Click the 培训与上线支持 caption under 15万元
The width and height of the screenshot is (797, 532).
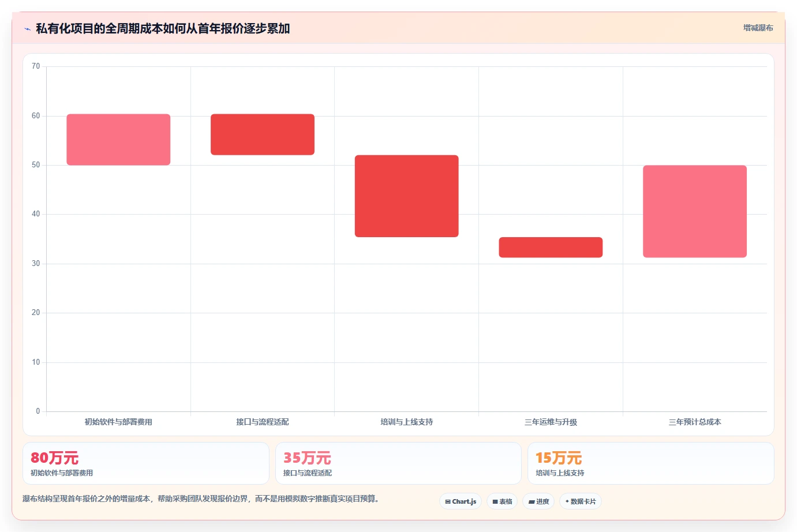click(x=560, y=473)
